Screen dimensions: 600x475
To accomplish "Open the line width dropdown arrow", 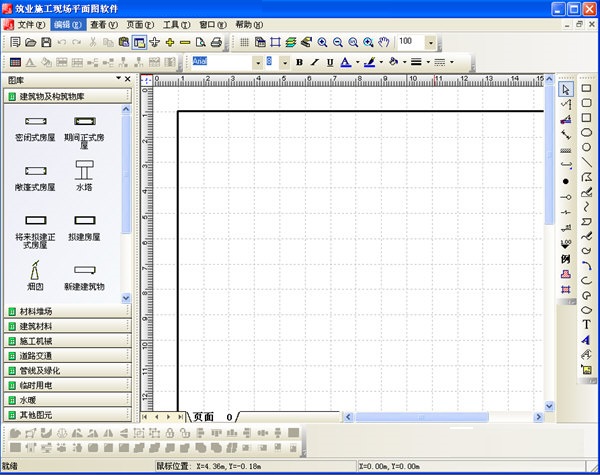I will point(428,62).
